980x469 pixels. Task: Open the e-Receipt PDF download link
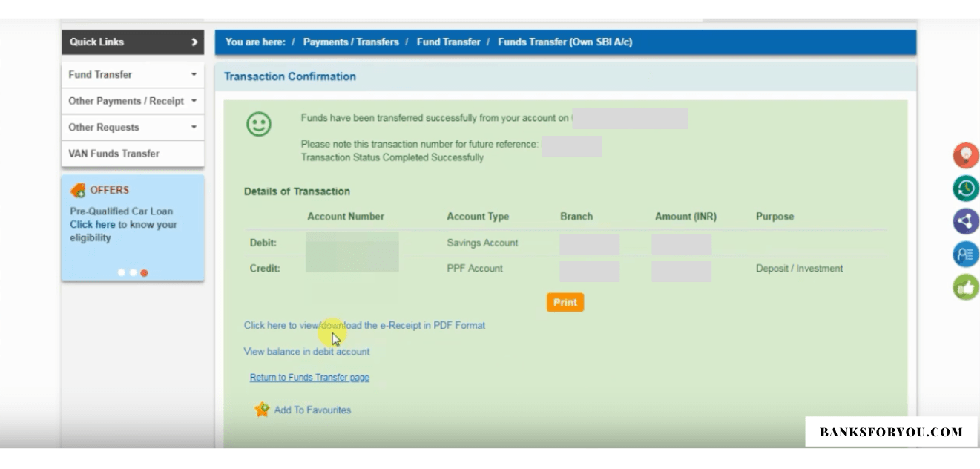click(x=363, y=325)
